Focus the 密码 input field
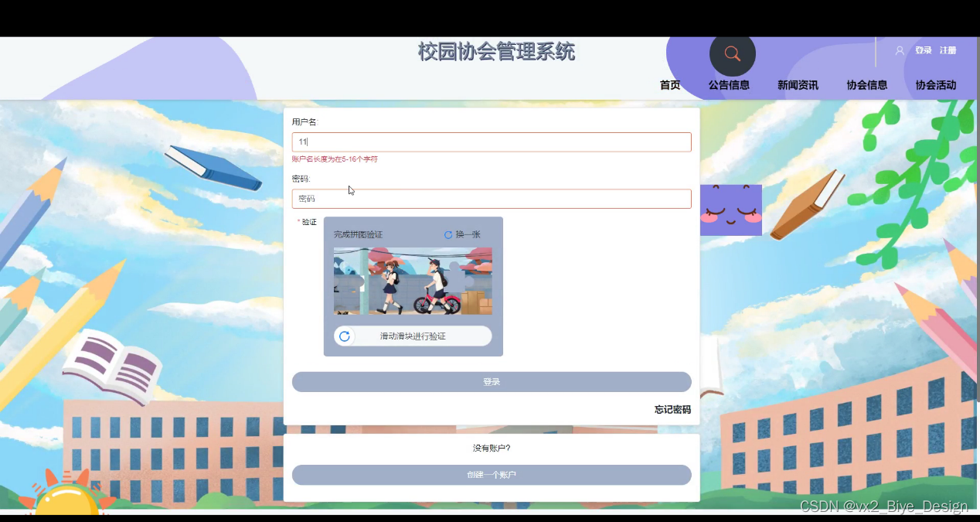The width and height of the screenshot is (980, 522). [x=492, y=199]
